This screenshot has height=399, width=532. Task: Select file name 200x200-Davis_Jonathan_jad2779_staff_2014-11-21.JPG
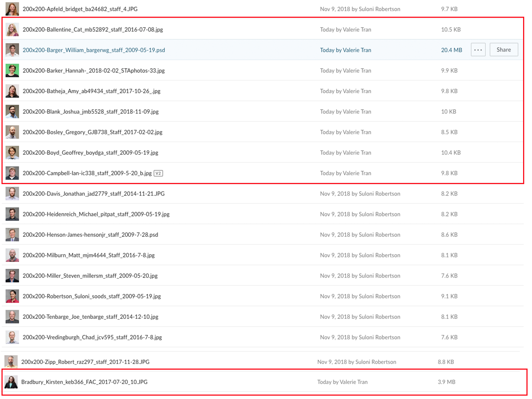(93, 194)
